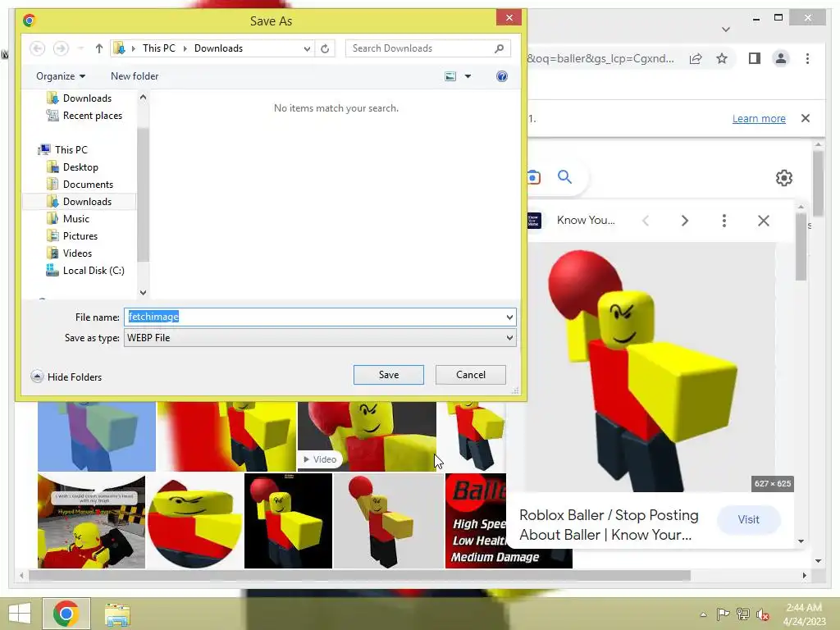Screen dimensions: 840x630
Task: Show next image in preview panel
Action: pyautogui.click(x=685, y=221)
